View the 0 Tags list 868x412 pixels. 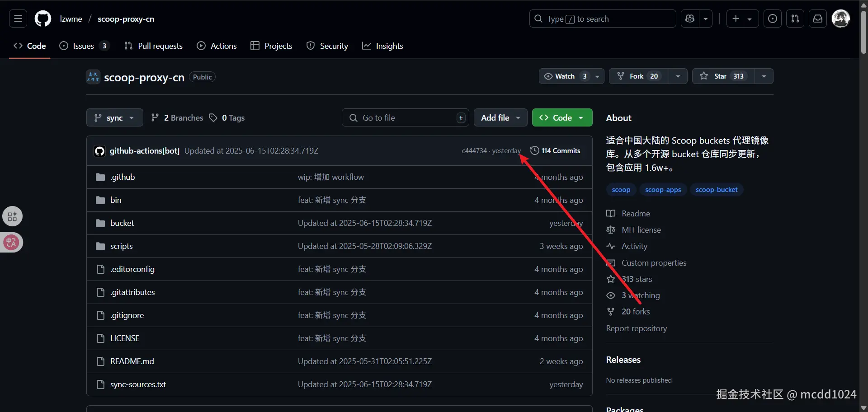click(x=227, y=117)
